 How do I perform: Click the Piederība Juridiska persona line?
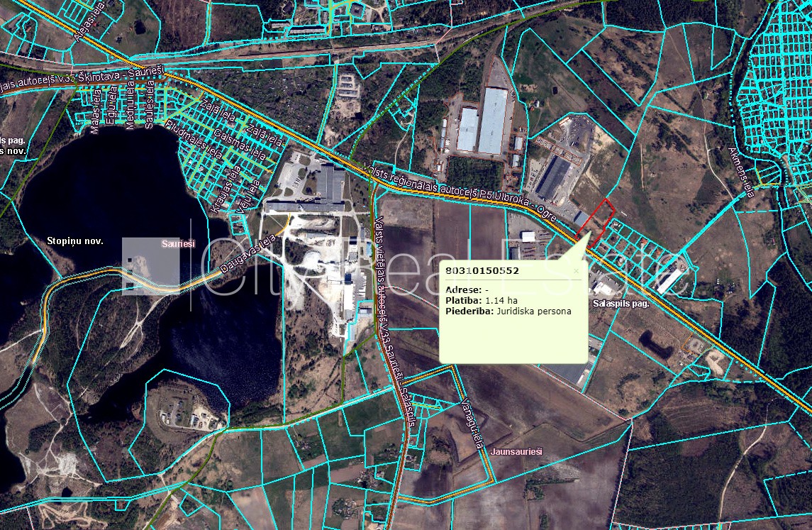tap(508, 311)
